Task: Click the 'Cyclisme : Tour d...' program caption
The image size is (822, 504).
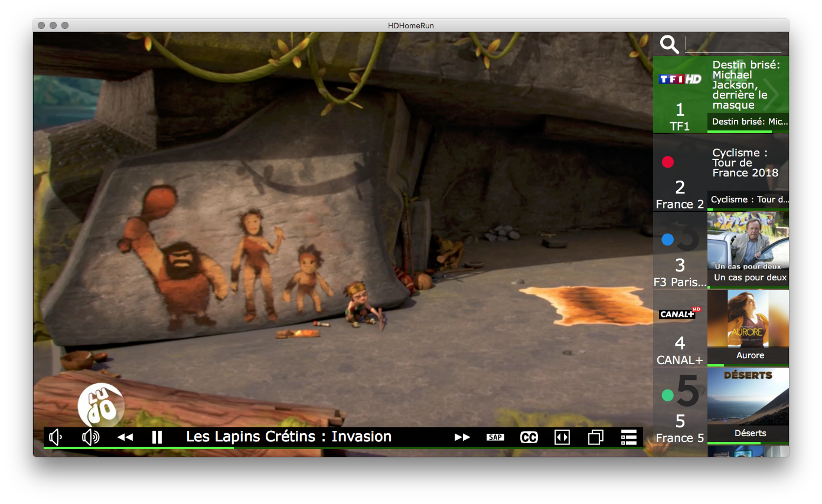Action: pos(750,199)
